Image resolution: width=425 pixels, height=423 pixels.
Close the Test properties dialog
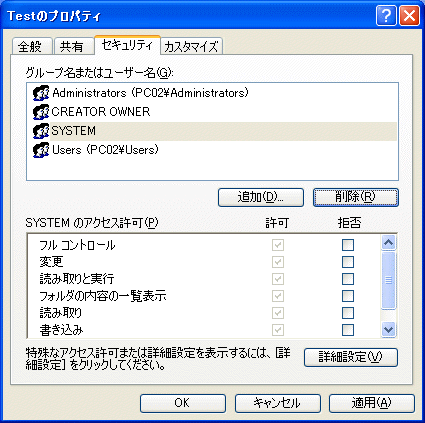point(409,15)
